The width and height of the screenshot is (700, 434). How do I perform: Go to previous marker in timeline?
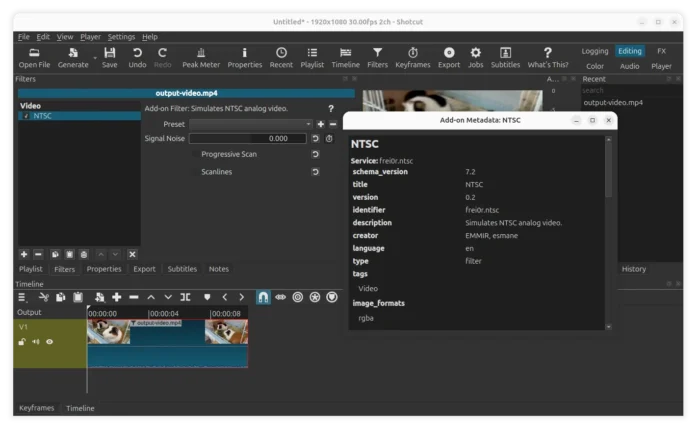[225, 297]
